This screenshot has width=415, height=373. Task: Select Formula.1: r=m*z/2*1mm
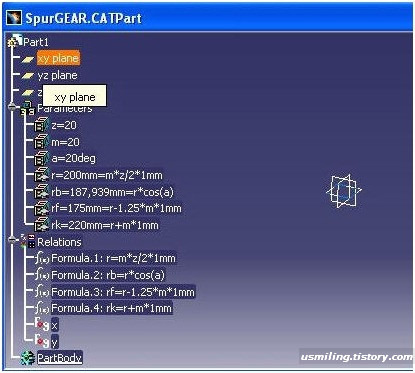113,258
